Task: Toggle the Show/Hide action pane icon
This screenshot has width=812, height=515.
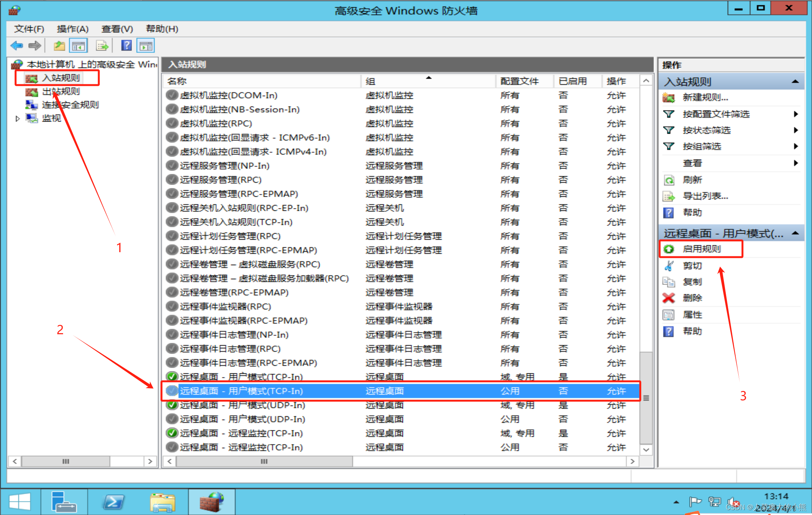Action: [146, 46]
